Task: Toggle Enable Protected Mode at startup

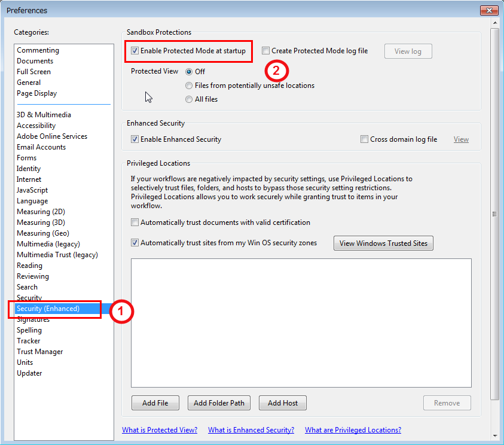Action: click(x=135, y=51)
